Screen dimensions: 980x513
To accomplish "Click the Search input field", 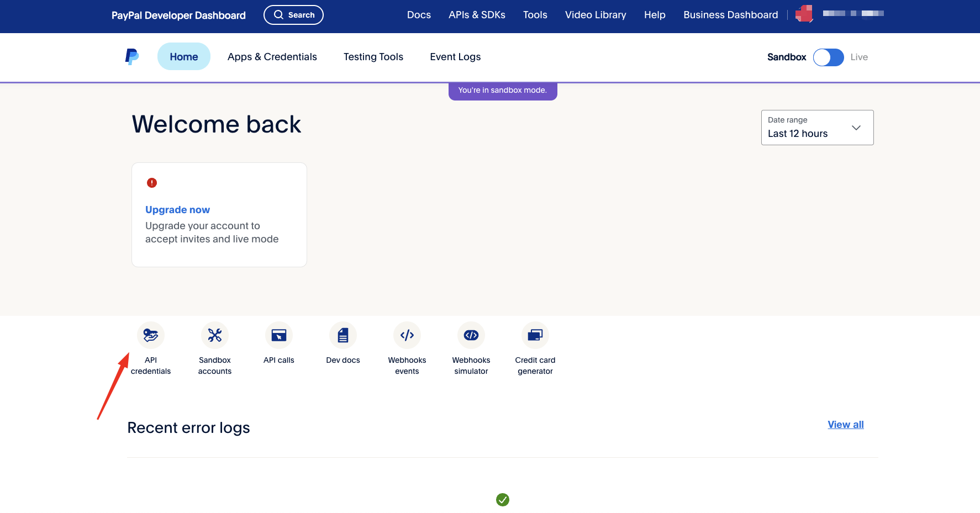I will click(x=293, y=15).
